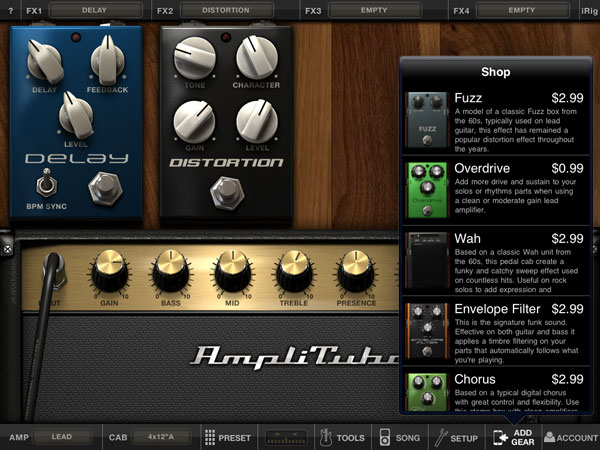Open the FX4 Empty slot selector
The height and width of the screenshot is (450, 600).
[x=522, y=10]
